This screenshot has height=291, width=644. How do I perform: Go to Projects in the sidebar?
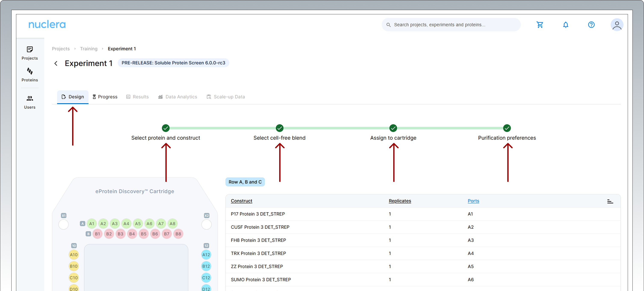pos(30,53)
